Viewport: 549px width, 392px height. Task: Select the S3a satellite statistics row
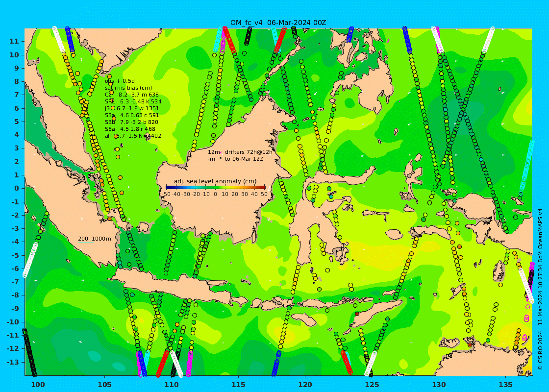(x=132, y=115)
